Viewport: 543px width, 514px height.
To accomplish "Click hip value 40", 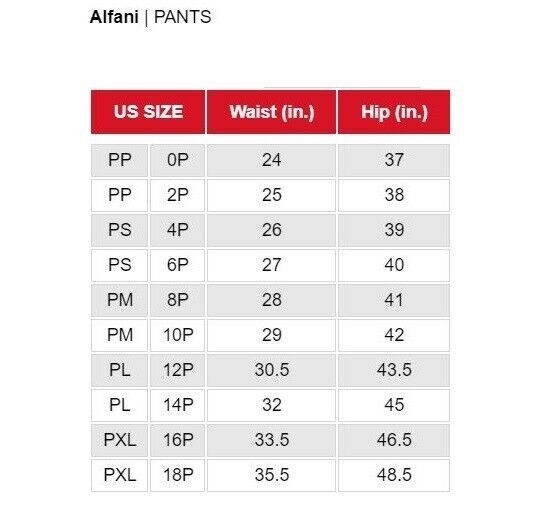I will 394,265.
